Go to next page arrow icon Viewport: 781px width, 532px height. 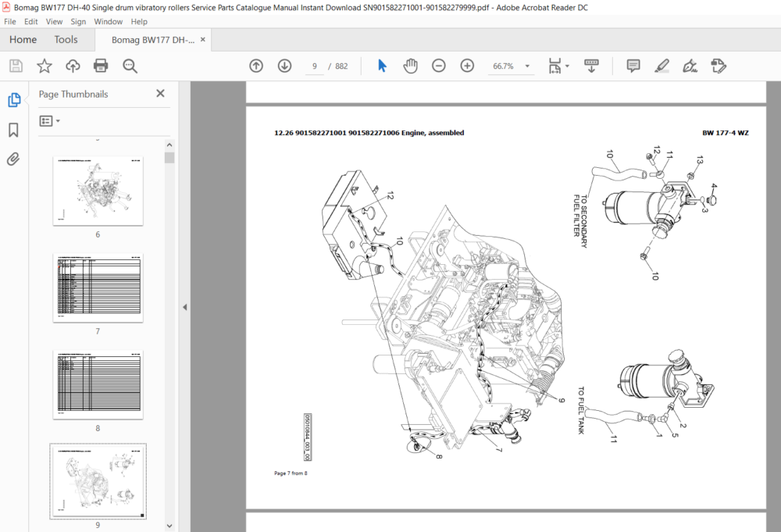point(284,66)
